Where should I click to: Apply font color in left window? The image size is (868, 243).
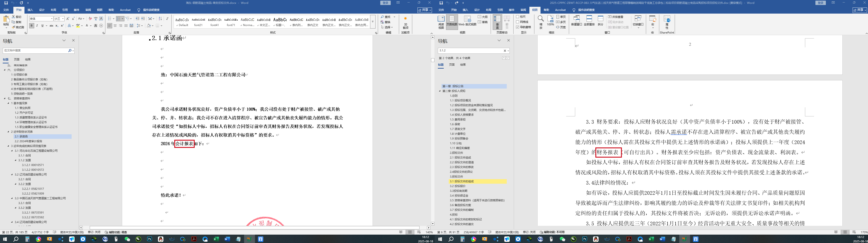pyautogui.click(x=87, y=26)
